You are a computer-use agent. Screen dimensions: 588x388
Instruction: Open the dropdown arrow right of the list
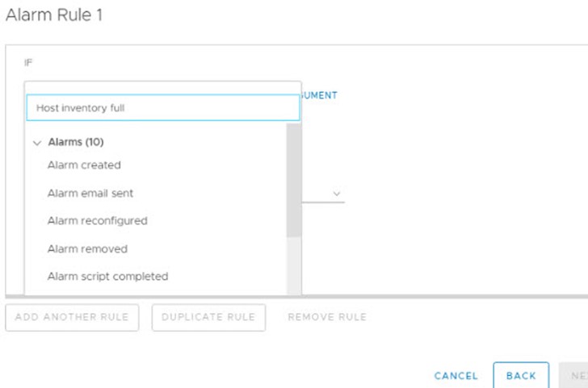point(336,194)
